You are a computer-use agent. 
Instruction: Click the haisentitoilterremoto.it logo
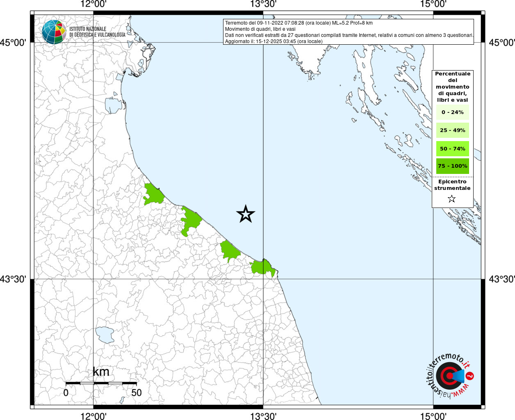pyautogui.click(x=450, y=376)
